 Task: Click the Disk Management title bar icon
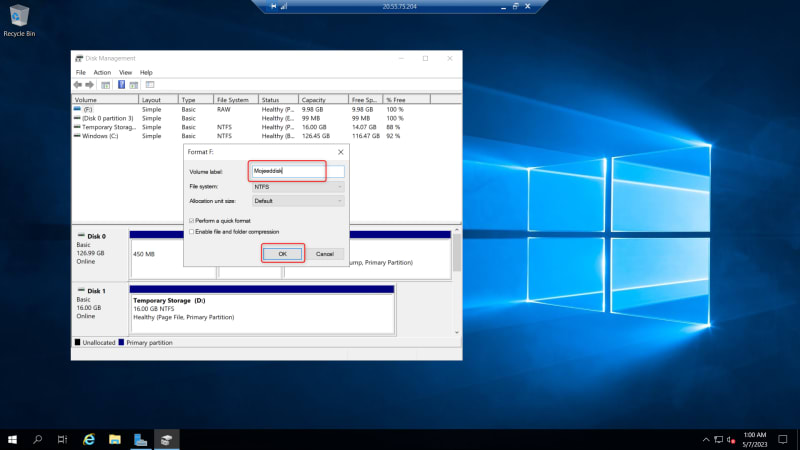79,58
